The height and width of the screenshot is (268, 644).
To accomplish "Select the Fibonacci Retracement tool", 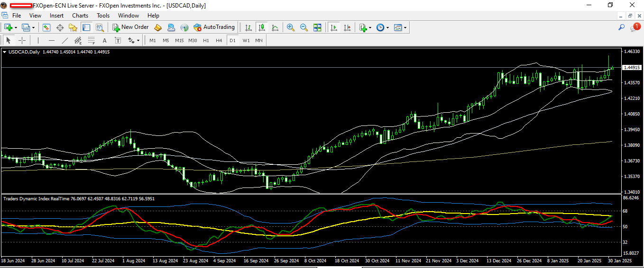I will (92, 40).
